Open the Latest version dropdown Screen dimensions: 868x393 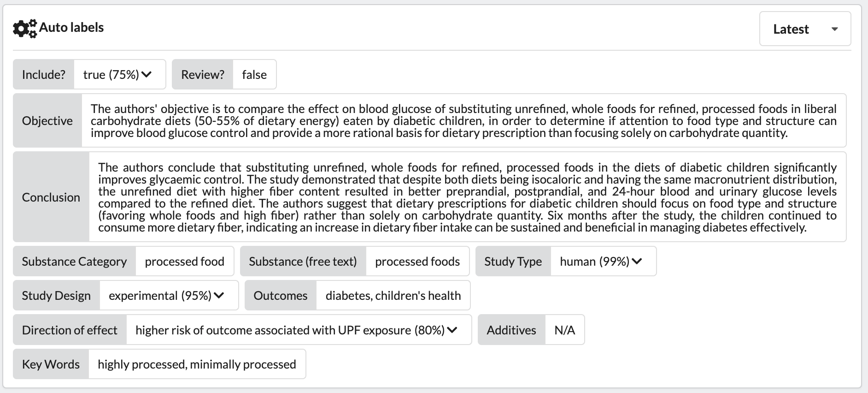805,29
